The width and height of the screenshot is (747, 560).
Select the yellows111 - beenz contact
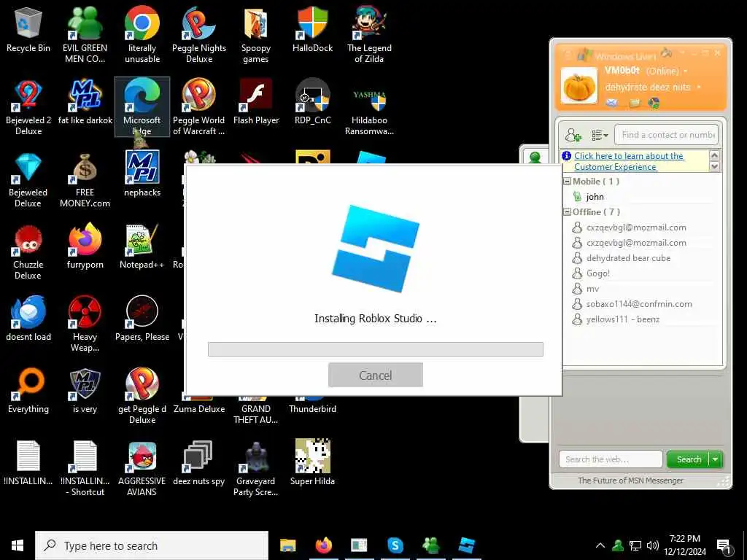623,319
